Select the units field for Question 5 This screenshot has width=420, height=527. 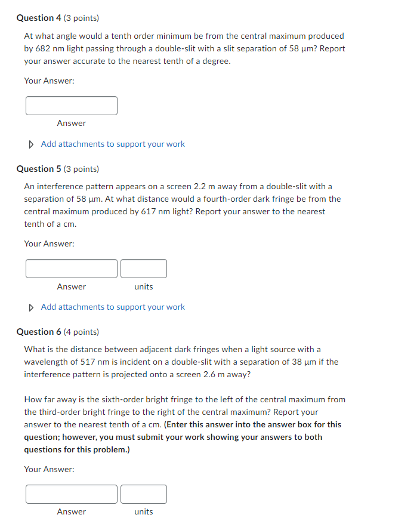pos(143,268)
